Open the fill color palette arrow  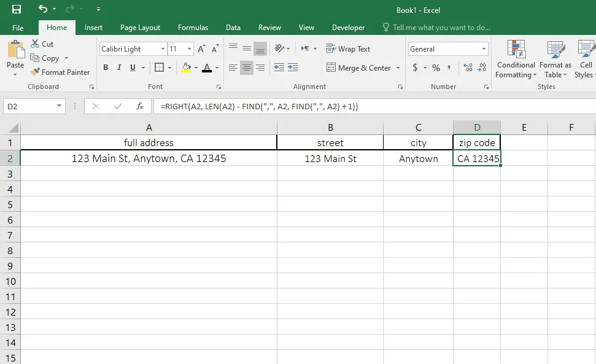pyautogui.click(x=196, y=68)
